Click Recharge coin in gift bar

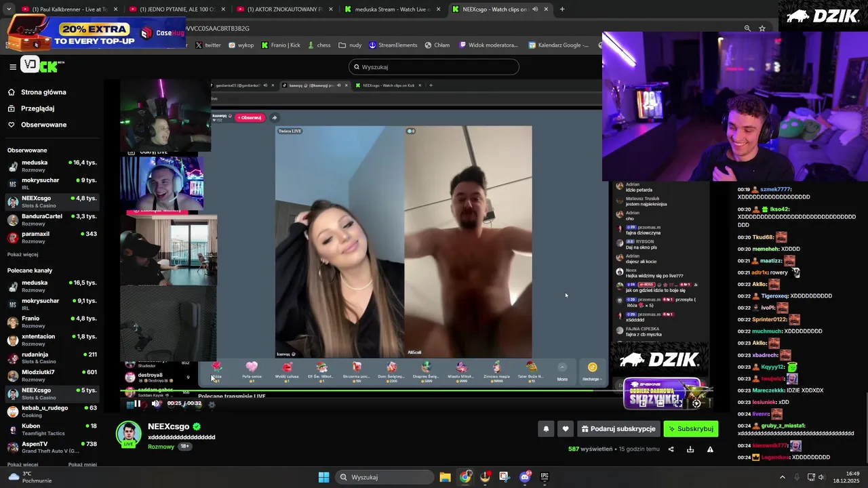[x=592, y=371]
